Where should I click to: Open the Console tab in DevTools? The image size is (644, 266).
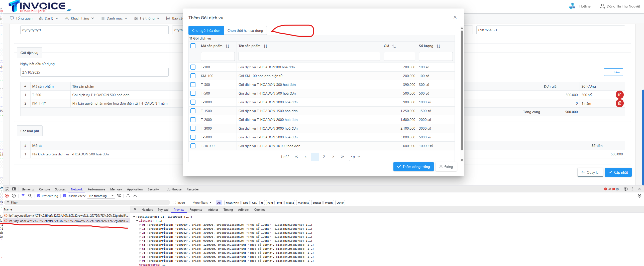[44, 189]
